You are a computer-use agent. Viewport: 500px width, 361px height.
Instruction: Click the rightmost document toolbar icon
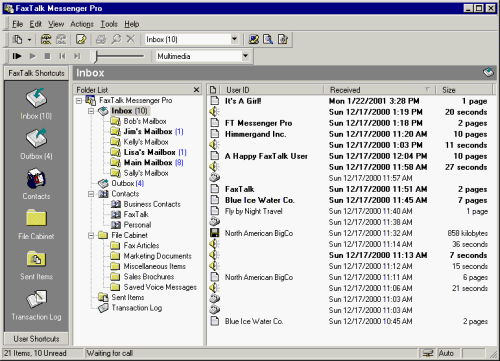pyautogui.click(x=283, y=39)
